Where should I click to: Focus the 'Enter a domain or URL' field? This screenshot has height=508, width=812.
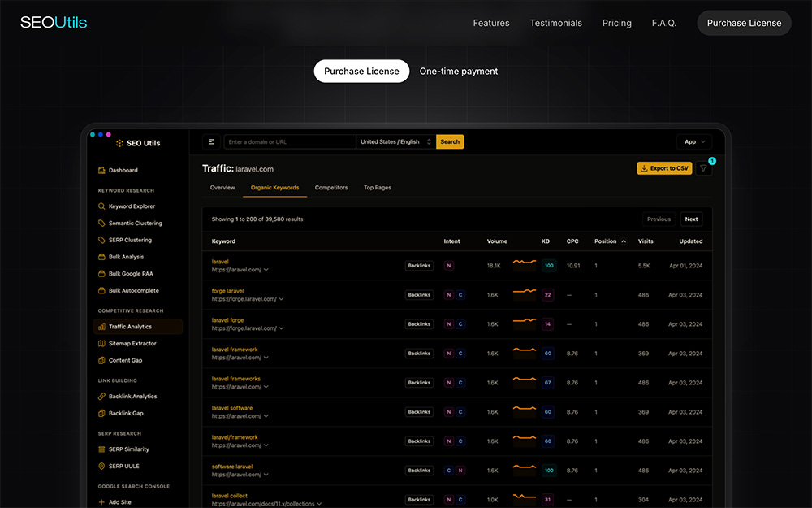click(290, 141)
